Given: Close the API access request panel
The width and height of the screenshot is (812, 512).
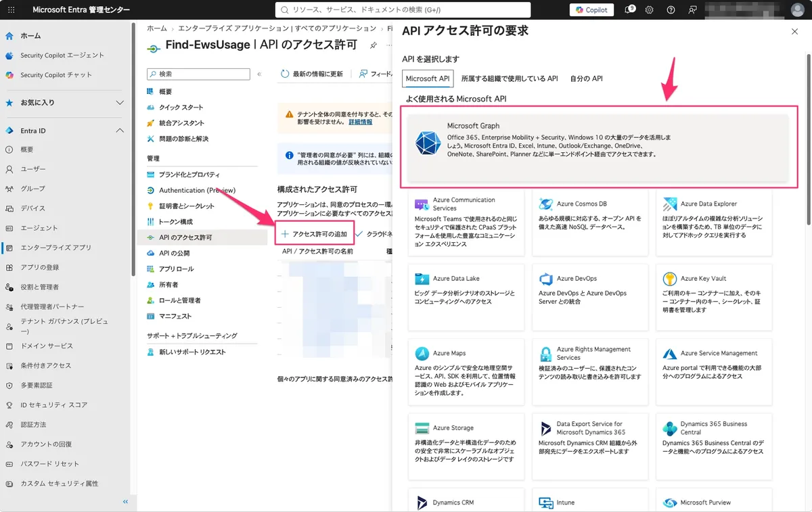Looking at the screenshot, I should coord(794,32).
